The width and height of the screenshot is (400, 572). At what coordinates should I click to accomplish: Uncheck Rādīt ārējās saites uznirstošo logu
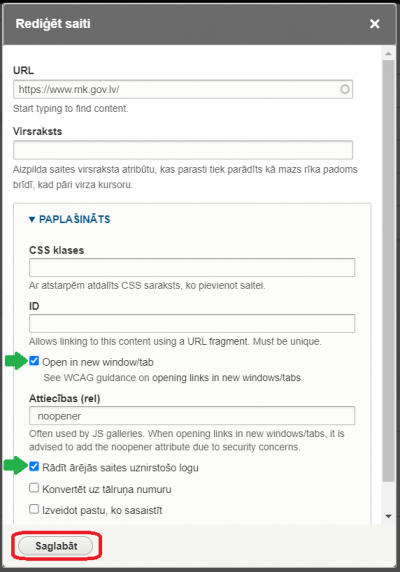click(x=34, y=467)
